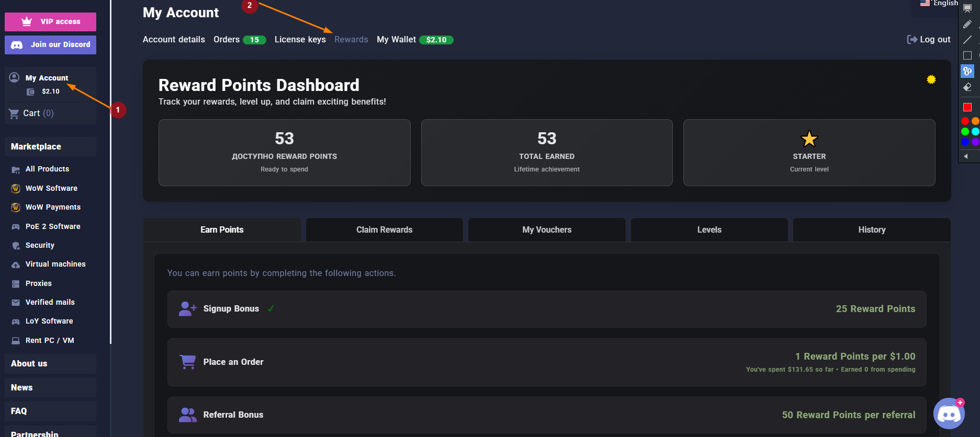Click the current red square color swatch
This screenshot has width=980, height=437.
coord(967,107)
